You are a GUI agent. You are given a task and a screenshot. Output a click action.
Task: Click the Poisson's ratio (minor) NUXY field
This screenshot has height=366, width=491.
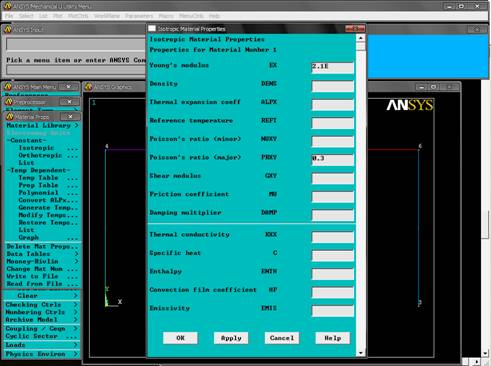[x=333, y=141]
